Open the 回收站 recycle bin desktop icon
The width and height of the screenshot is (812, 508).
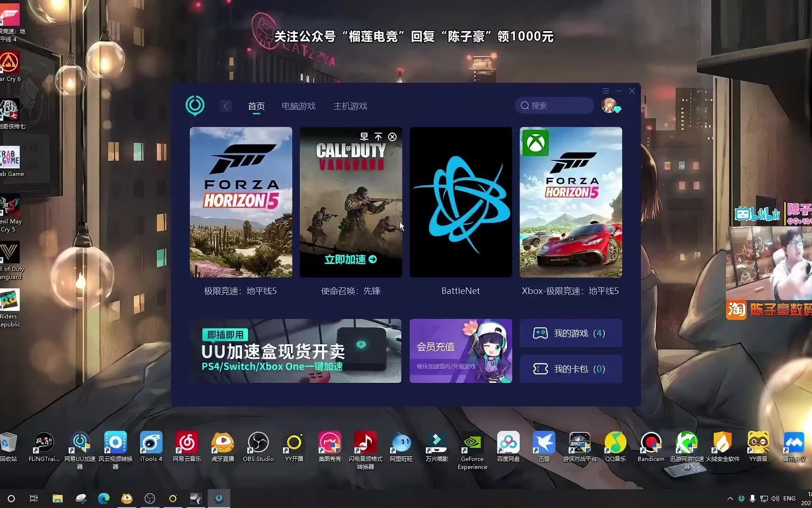(8, 447)
